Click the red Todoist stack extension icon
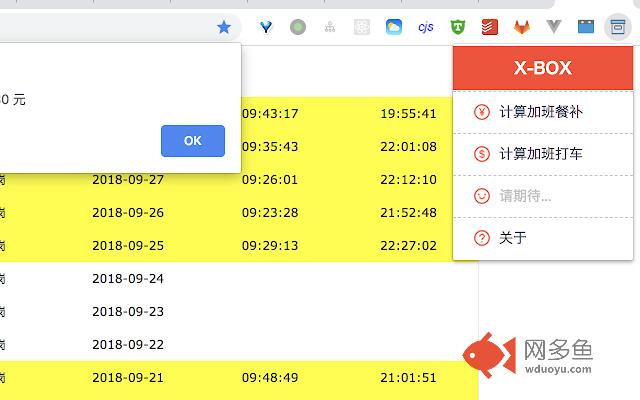 point(490,27)
